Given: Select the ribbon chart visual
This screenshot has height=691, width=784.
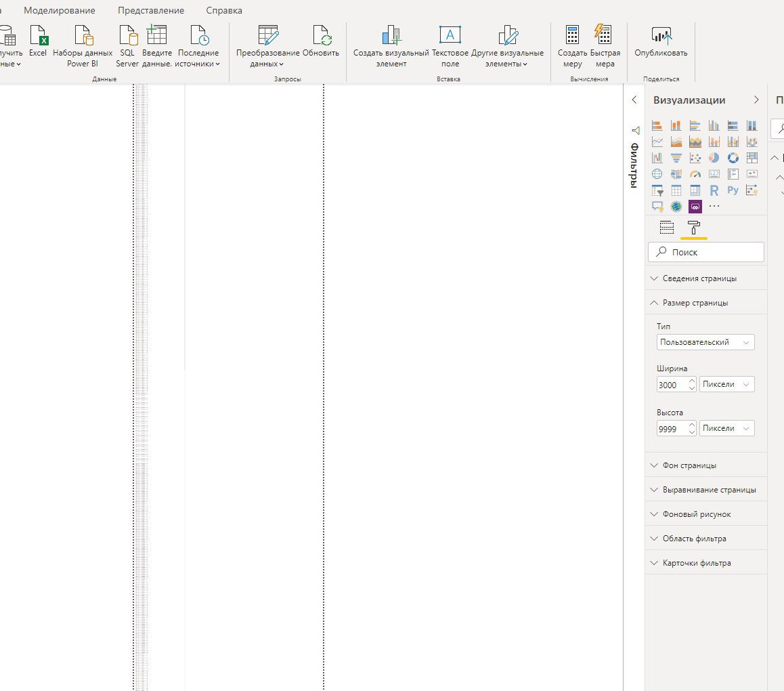Looking at the screenshot, I should (752, 142).
